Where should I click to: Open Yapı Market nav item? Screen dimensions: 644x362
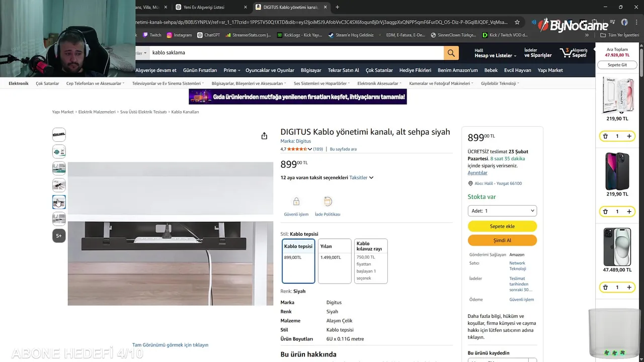click(x=550, y=70)
